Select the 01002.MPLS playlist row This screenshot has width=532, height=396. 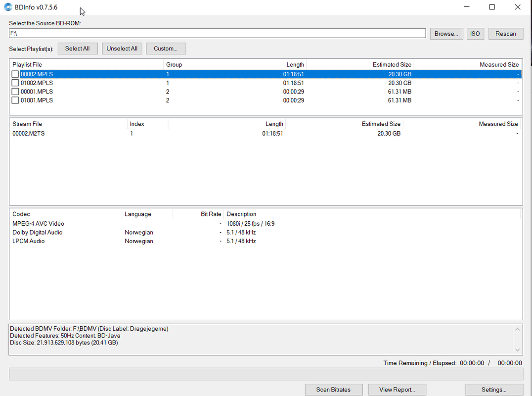click(x=266, y=83)
